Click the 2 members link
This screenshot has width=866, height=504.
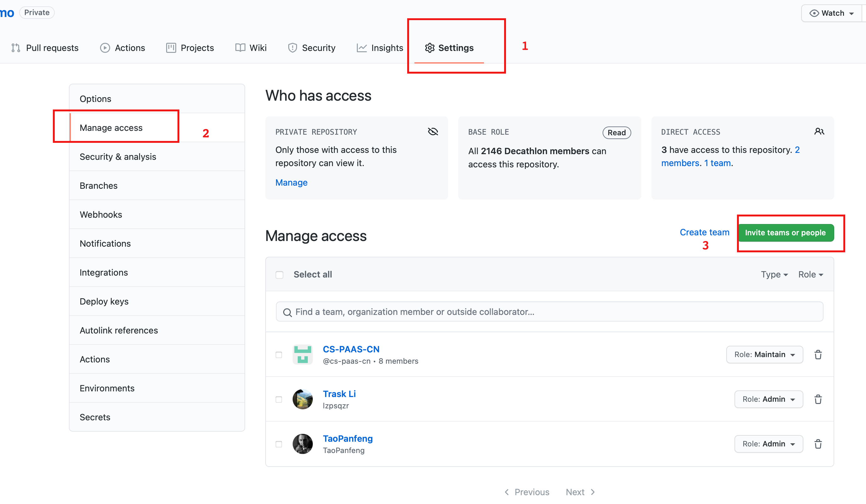[680, 163]
